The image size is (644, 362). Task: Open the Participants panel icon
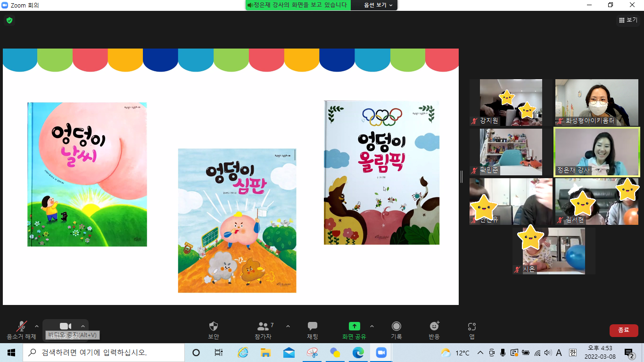point(263,326)
